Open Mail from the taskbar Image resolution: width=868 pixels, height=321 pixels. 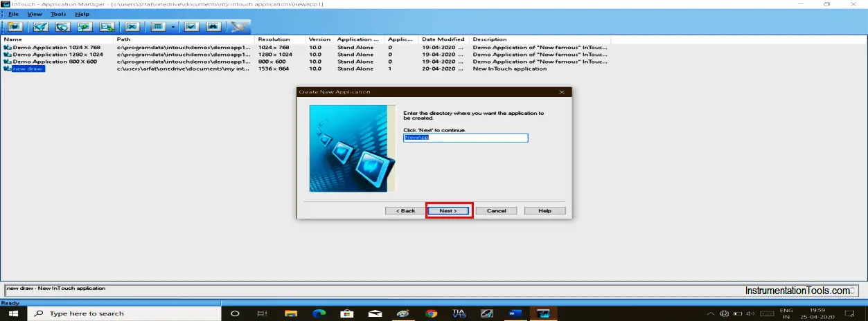click(375, 313)
